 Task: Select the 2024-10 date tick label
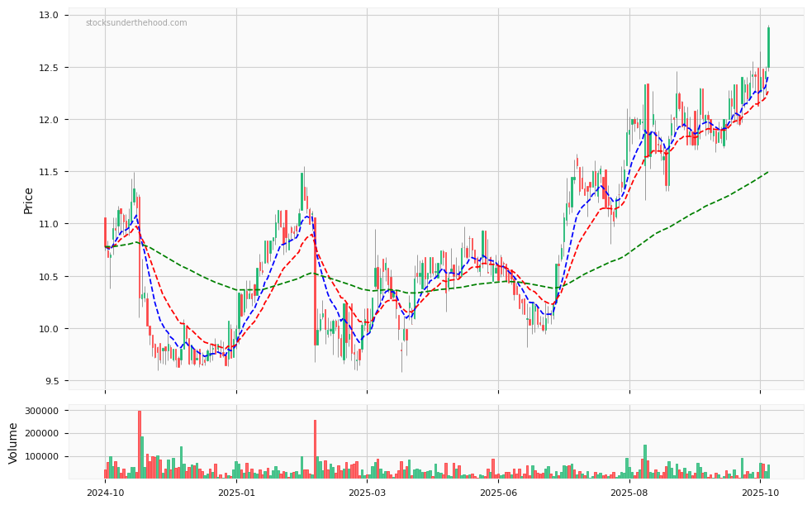[105, 493]
